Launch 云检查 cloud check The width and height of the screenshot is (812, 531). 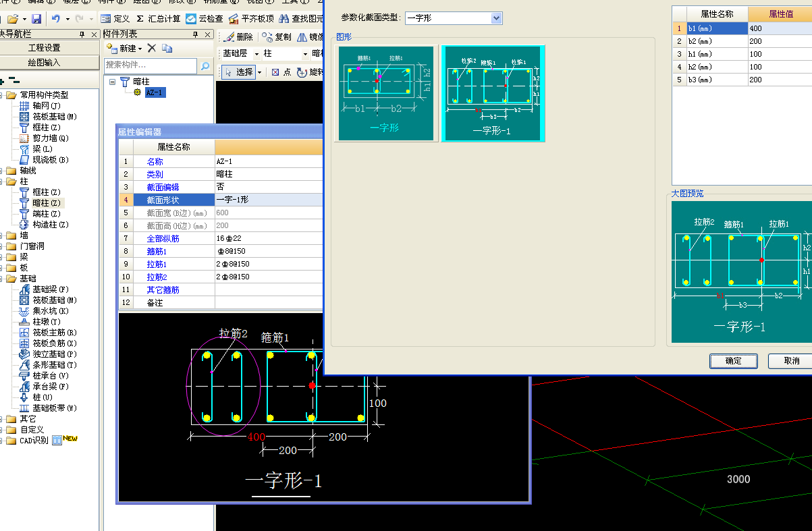205,19
